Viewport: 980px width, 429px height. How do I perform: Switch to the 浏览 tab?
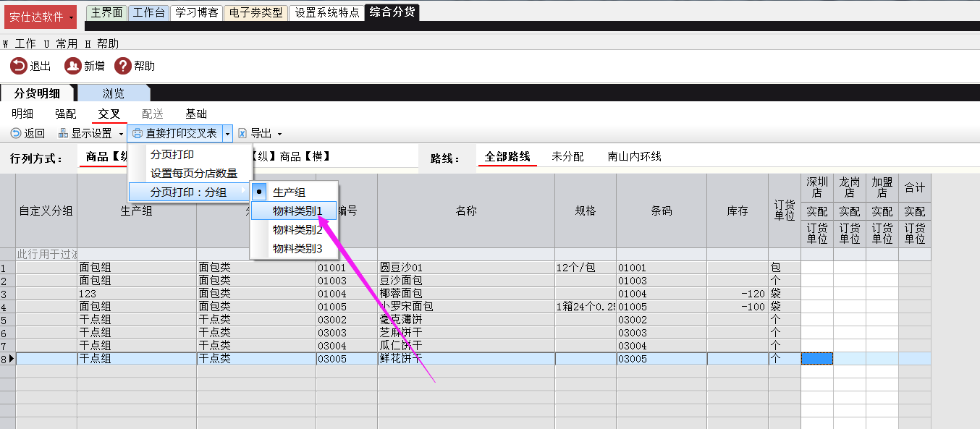(113, 93)
